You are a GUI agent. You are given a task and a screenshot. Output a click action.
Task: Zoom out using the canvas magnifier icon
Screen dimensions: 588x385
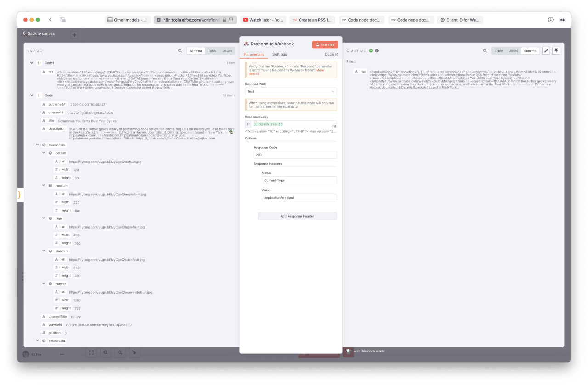click(x=120, y=352)
